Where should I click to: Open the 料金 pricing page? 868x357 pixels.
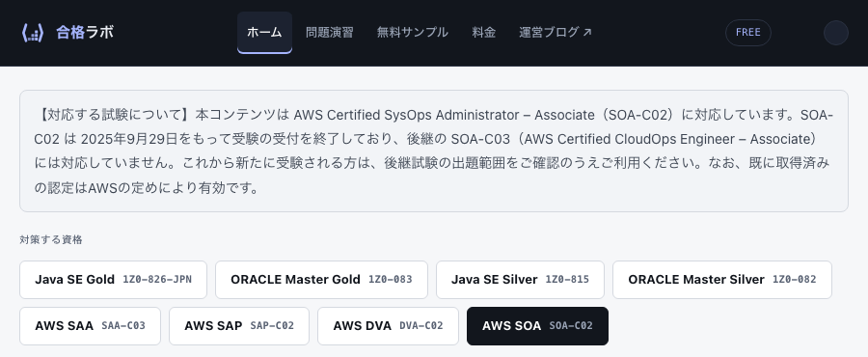pyautogui.click(x=484, y=33)
